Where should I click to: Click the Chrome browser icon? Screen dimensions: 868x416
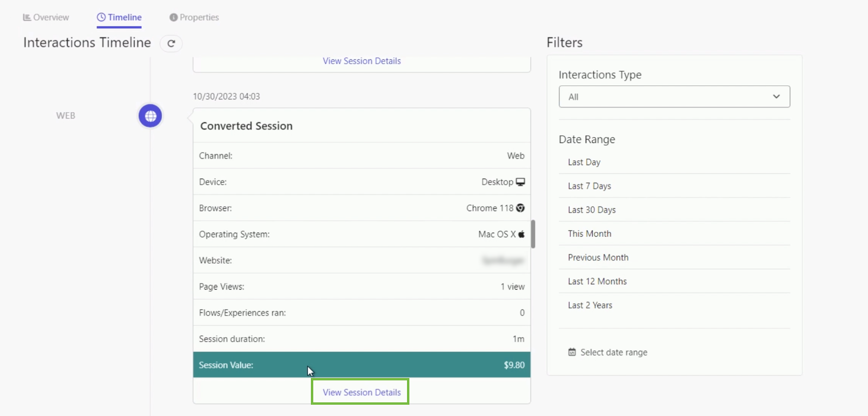click(x=519, y=208)
